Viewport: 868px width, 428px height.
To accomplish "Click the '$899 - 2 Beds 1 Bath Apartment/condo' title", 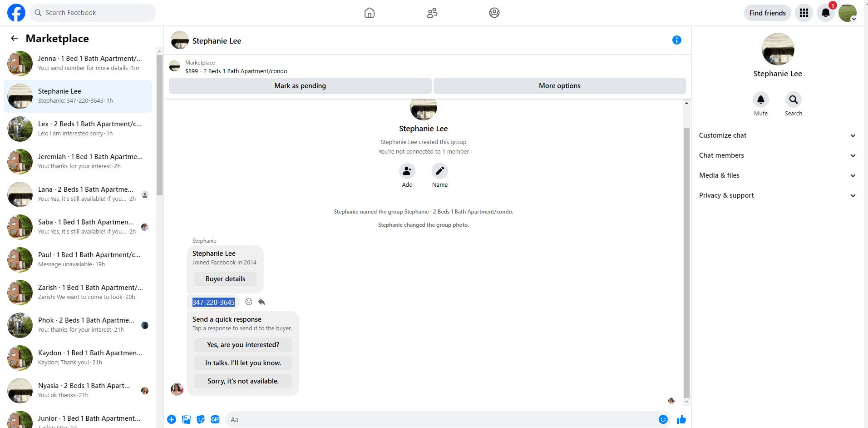I will coord(236,71).
